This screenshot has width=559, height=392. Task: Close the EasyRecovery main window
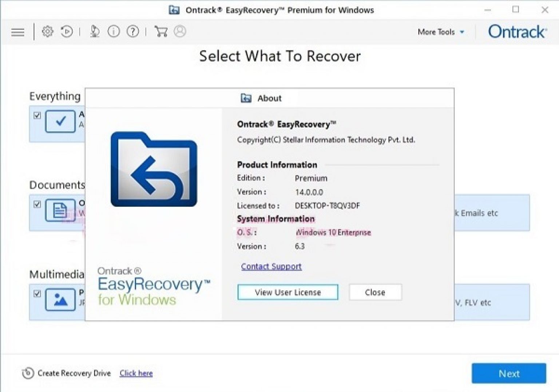pyautogui.click(x=545, y=10)
